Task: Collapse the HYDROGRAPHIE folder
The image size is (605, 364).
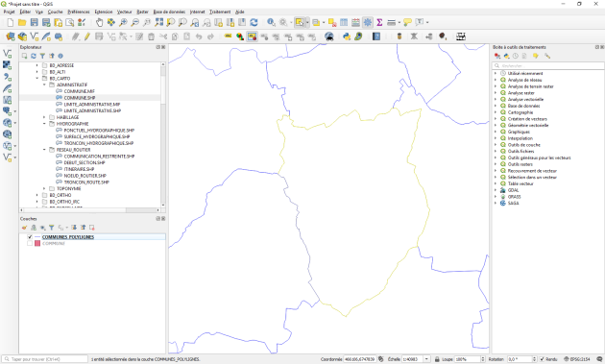Action: click(x=44, y=124)
